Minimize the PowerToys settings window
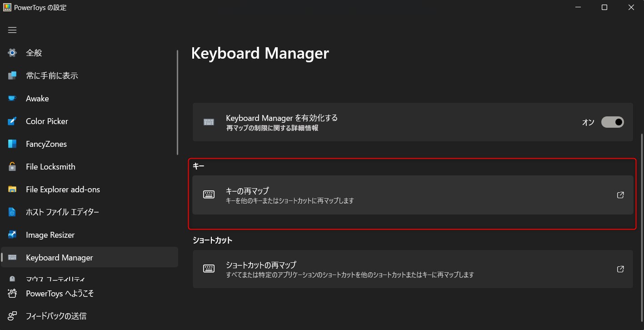 [578, 7]
